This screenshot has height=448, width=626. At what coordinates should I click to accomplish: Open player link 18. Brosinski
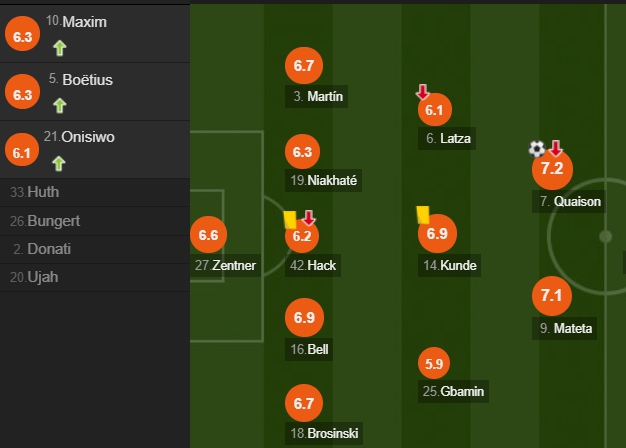click(324, 433)
